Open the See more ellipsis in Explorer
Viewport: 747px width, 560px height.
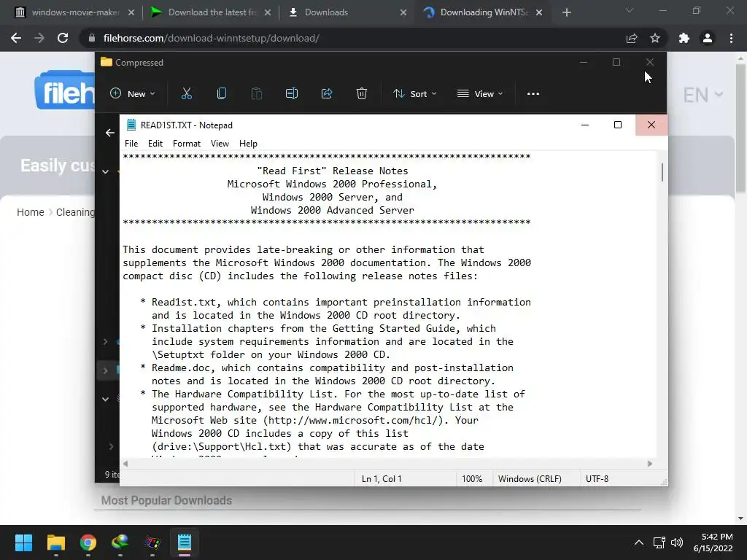[x=533, y=94]
